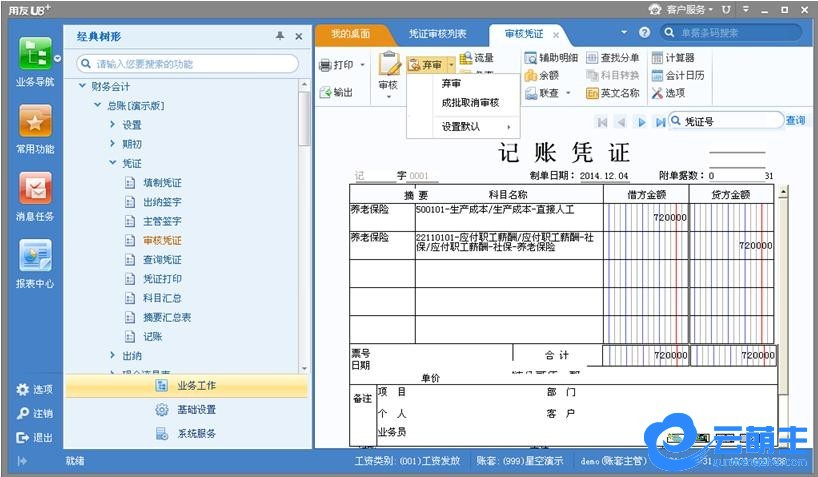This screenshot has height=477, width=818.
Task: Go to next voucher arrow
Action: (641, 121)
